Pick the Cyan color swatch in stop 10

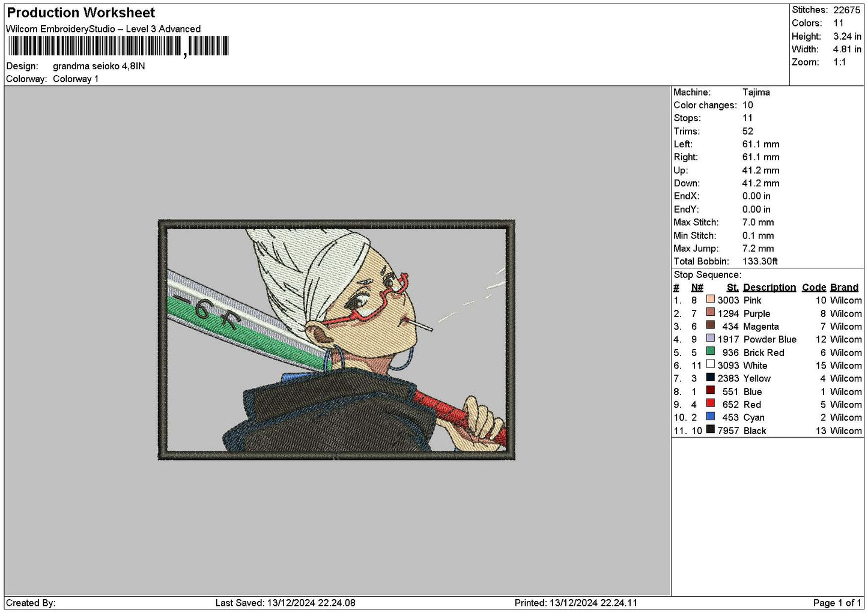[x=711, y=417]
